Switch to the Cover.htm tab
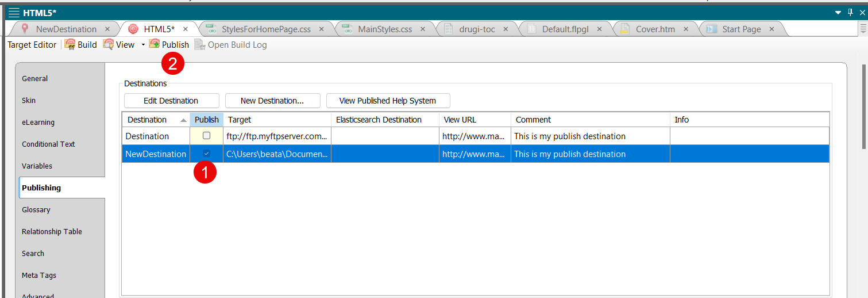 pyautogui.click(x=655, y=29)
